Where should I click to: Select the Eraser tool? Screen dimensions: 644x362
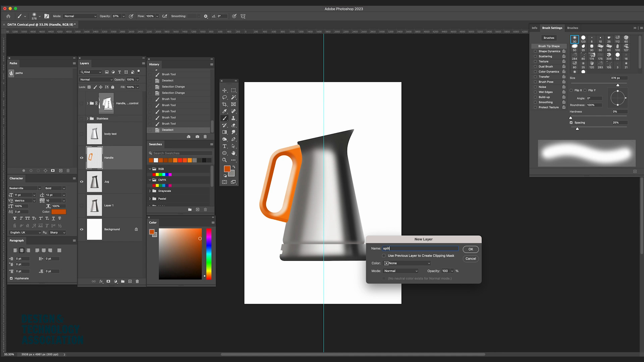233,125
